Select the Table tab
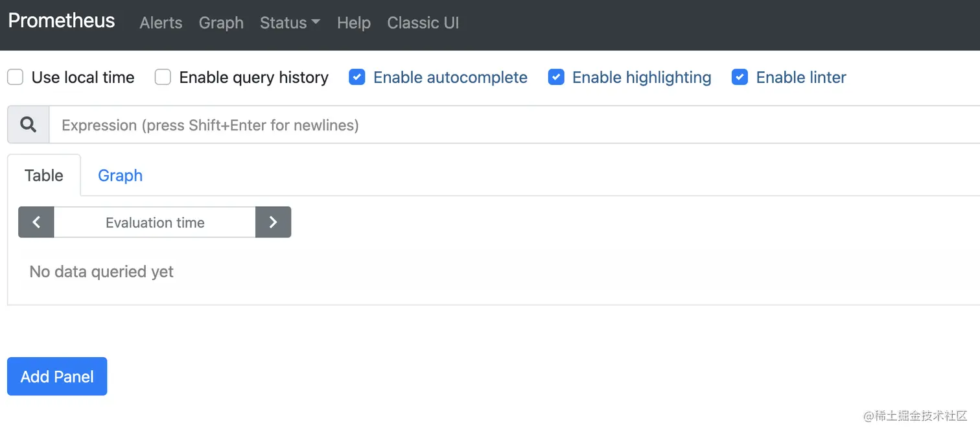980x435 pixels. click(44, 175)
